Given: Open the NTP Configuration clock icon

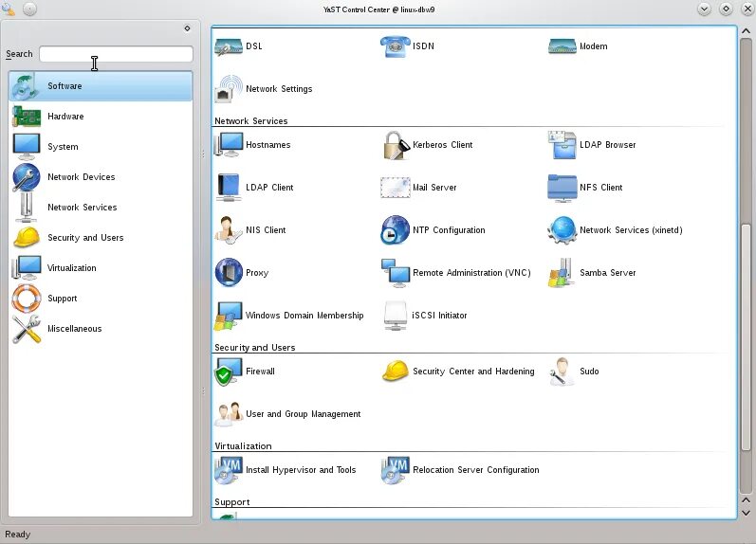Looking at the screenshot, I should click(x=396, y=230).
